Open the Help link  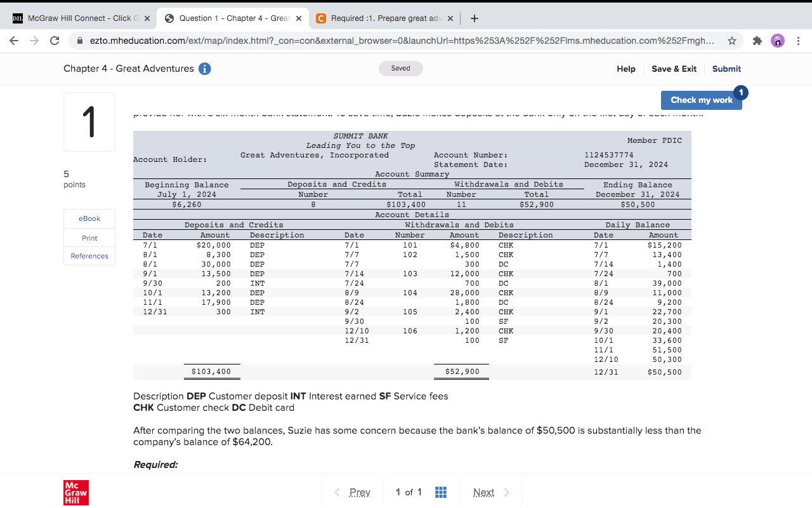[x=625, y=69]
